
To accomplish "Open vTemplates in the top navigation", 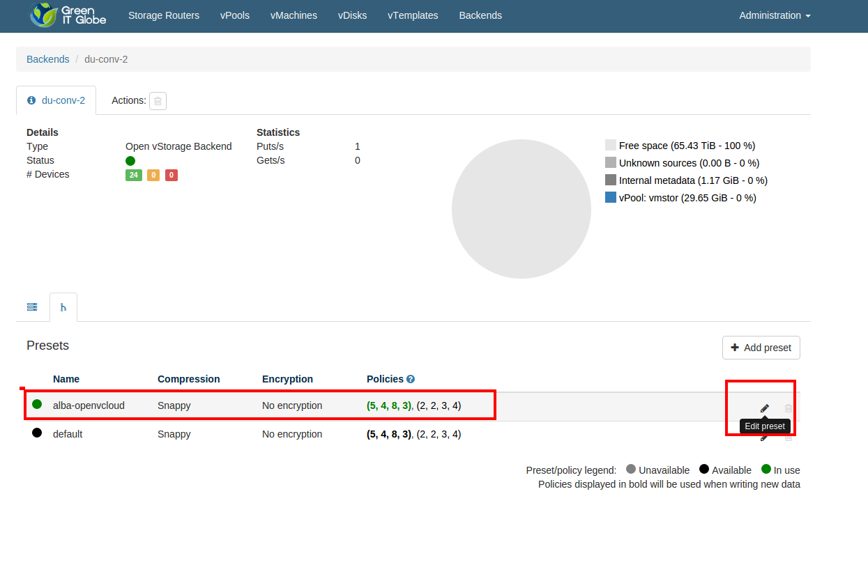I will (413, 15).
